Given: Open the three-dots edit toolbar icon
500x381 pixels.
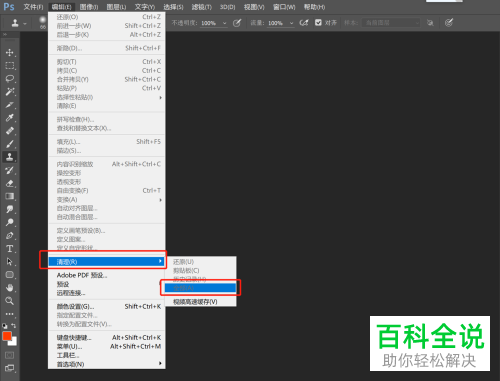Looking at the screenshot, I should point(10,314).
